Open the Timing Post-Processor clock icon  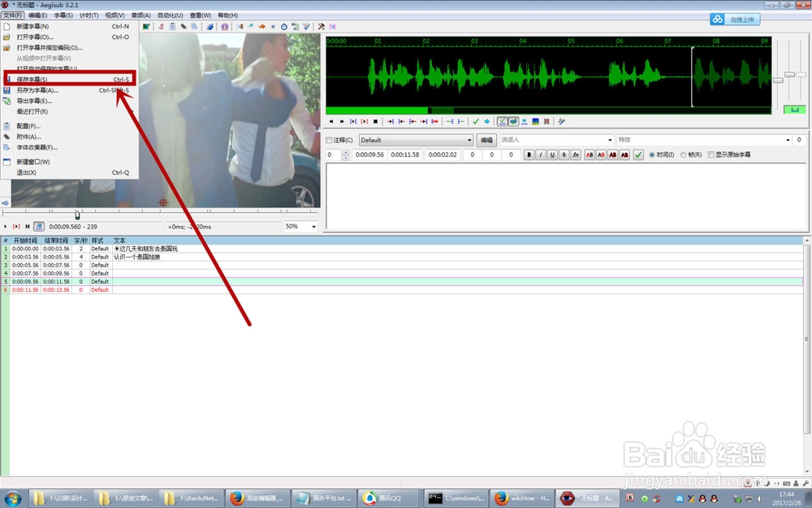tap(283, 27)
